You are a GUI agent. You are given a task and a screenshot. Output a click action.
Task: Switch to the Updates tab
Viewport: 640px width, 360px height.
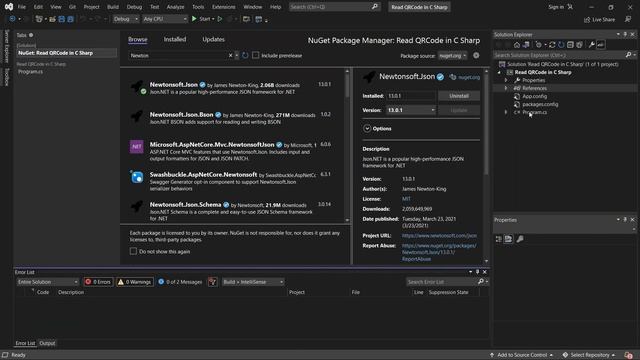213,39
